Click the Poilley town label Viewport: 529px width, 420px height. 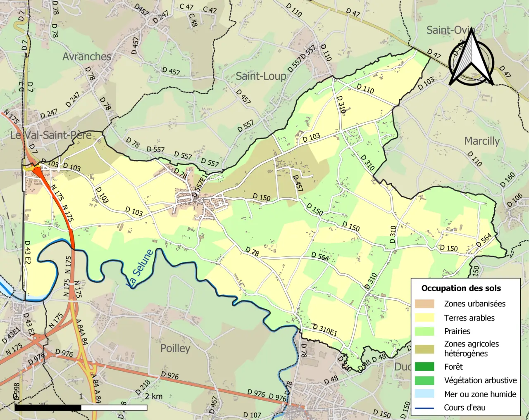(175, 349)
